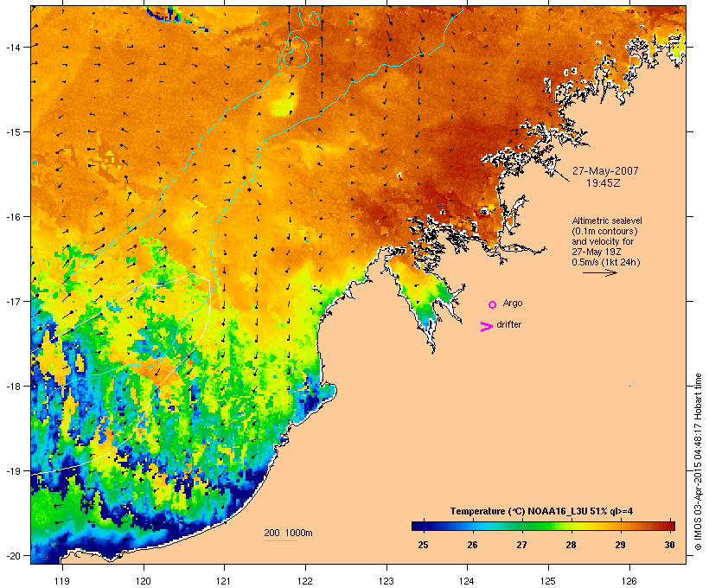Click the longitude label 121

point(224,581)
